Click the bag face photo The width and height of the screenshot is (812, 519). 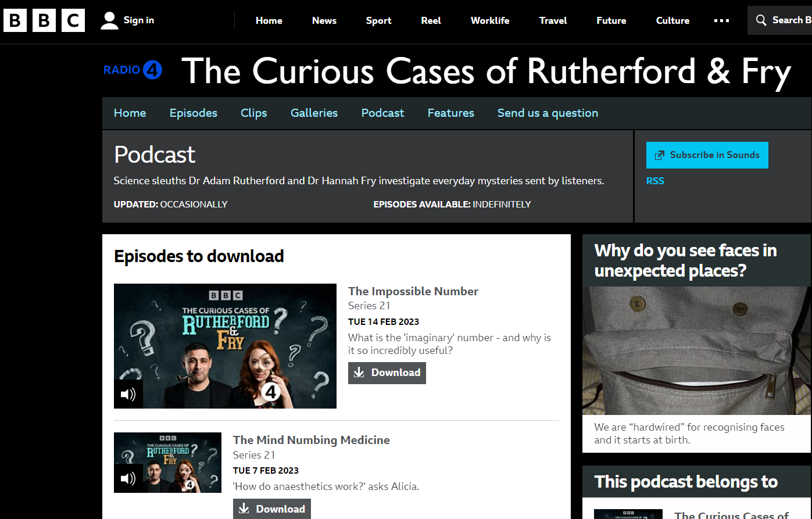pyautogui.click(x=697, y=350)
